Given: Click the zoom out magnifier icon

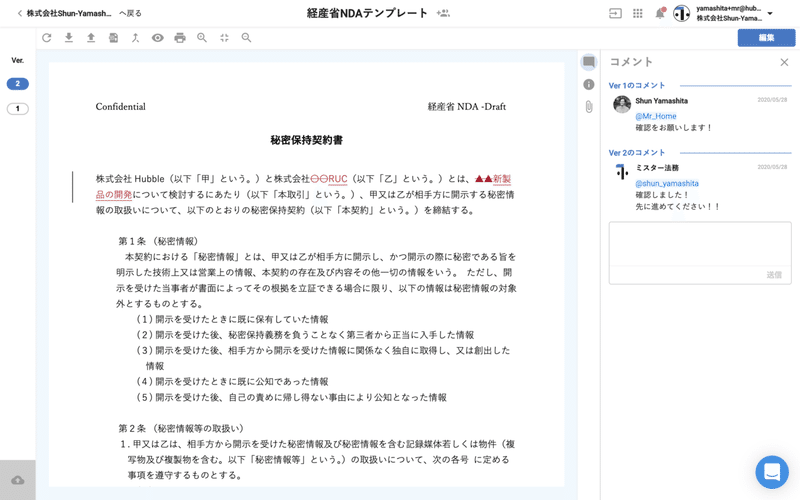Looking at the screenshot, I should (x=246, y=38).
